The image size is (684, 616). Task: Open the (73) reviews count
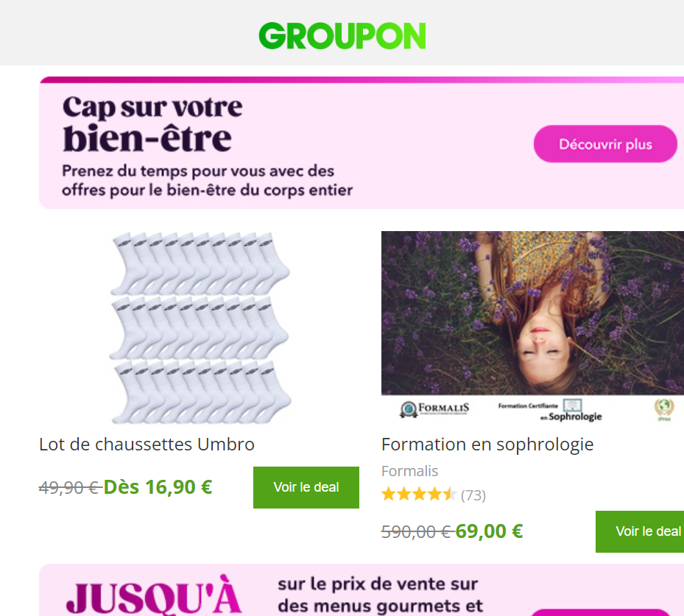473,495
